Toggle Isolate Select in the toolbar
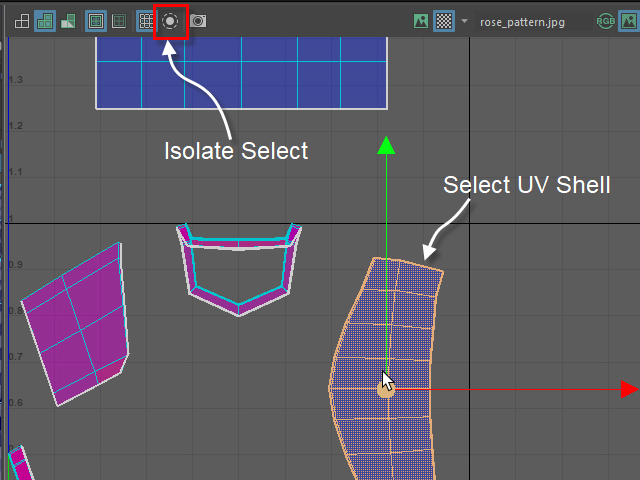Image resolution: width=640 pixels, height=480 pixels. (170, 21)
